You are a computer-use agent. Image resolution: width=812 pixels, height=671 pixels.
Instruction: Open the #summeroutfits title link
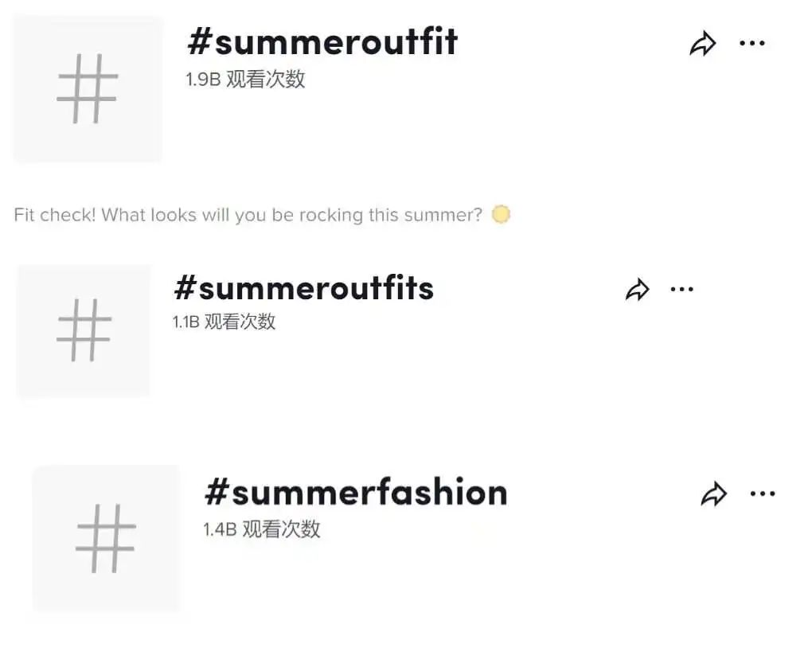click(303, 288)
